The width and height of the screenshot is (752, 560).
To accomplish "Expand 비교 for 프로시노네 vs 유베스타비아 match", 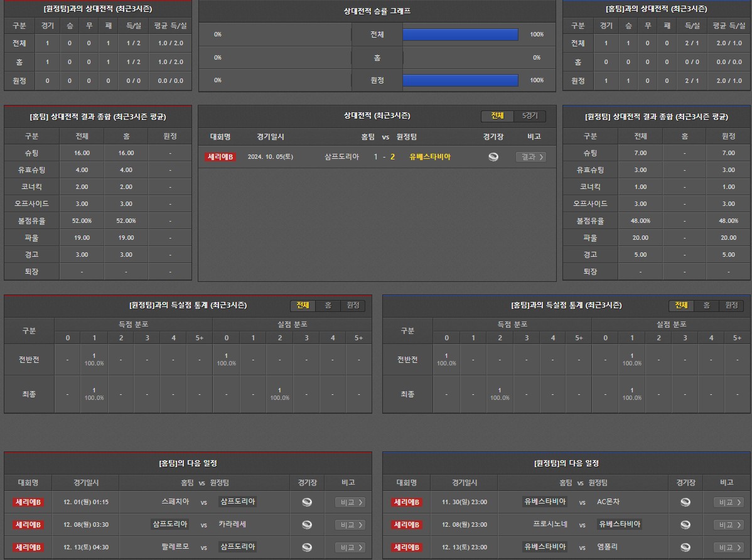I will click(729, 525).
